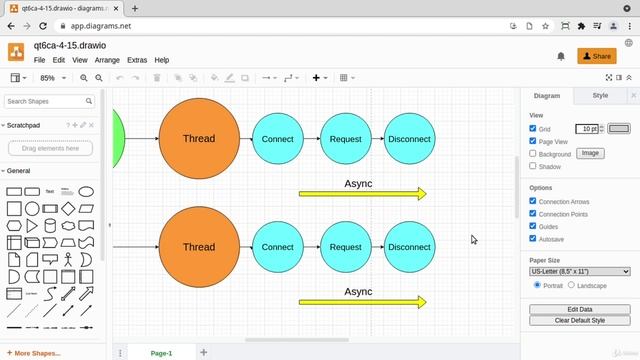The width and height of the screenshot is (640, 360).
Task: Toggle the Grid checkbox
Action: pyautogui.click(x=533, y=129)
